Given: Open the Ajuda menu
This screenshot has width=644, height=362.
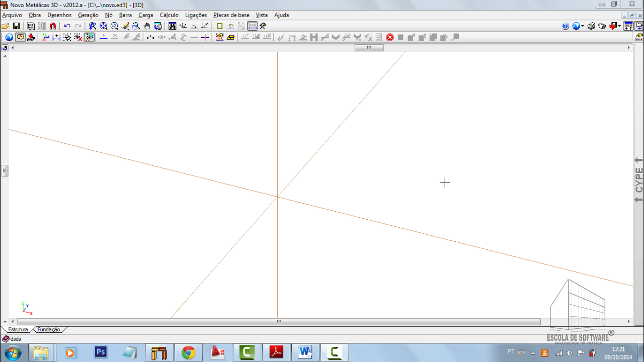Looking at the screenshot, I should point(281,15).
